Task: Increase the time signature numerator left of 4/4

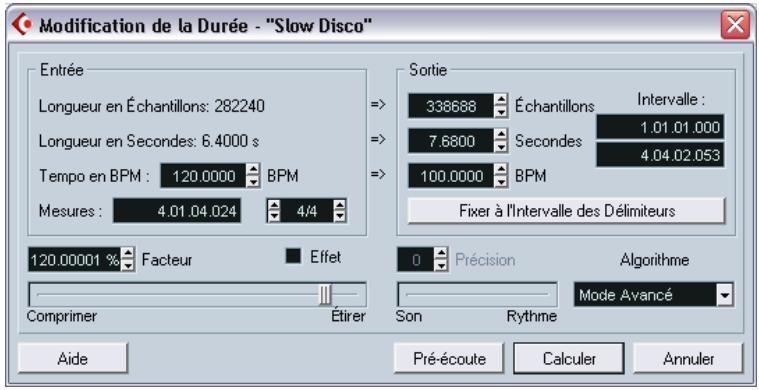Action: (x=274, y=205)
